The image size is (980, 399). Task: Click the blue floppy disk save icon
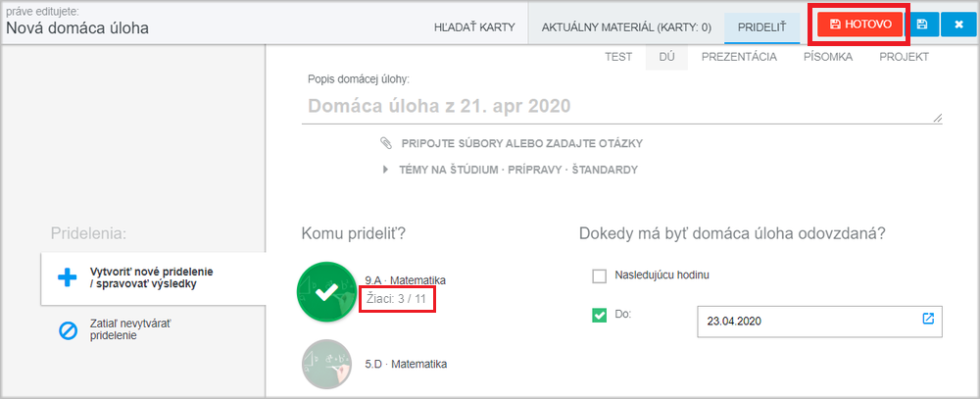click(922, 25)
